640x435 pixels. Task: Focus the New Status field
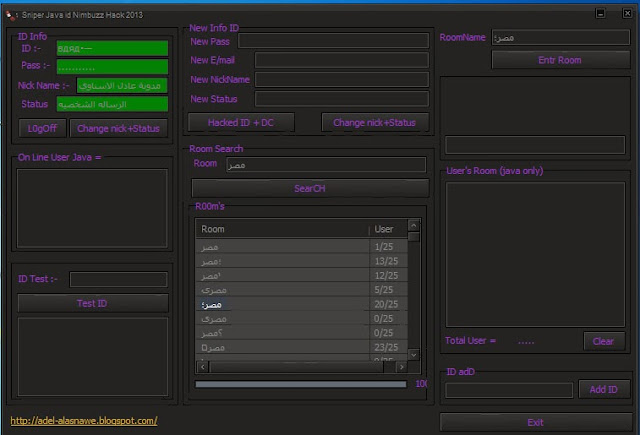pos(342,99)
